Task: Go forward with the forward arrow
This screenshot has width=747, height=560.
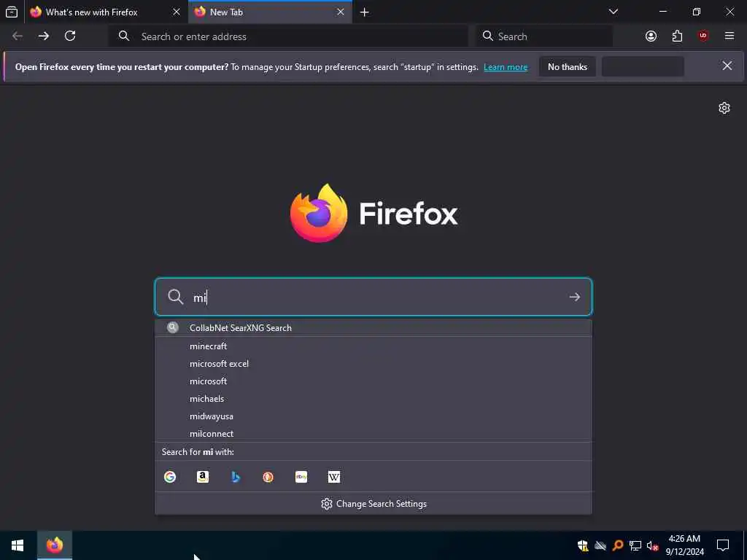Action: pos(44,36)
